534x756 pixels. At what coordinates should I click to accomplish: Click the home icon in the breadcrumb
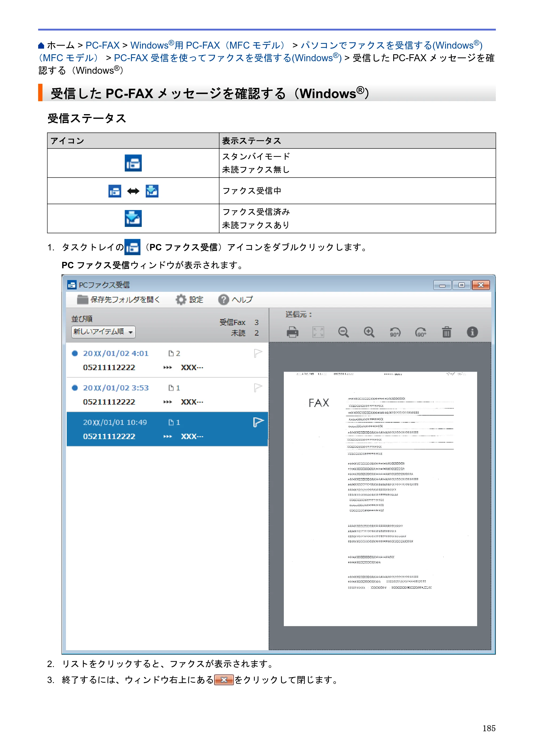(41, 45)
